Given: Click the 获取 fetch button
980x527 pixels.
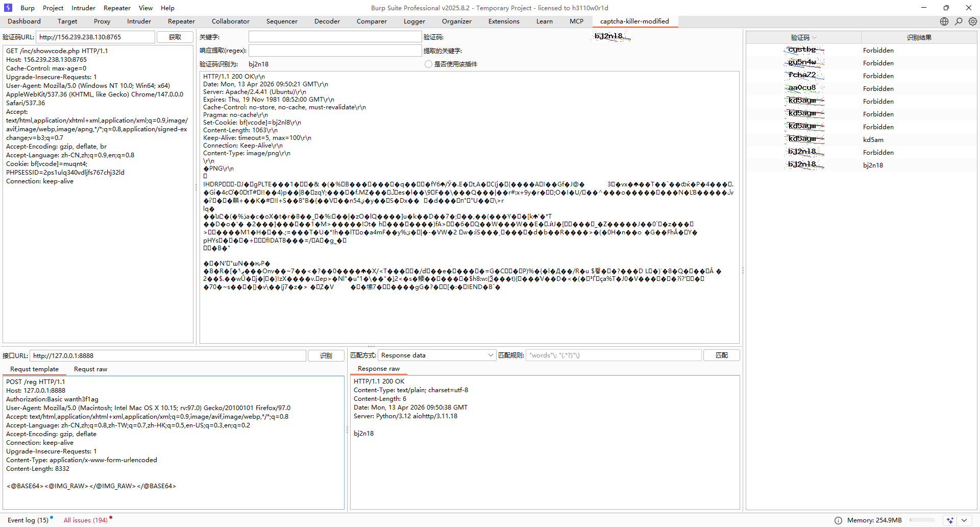Looking at the screenshot, I should (175, 37).
